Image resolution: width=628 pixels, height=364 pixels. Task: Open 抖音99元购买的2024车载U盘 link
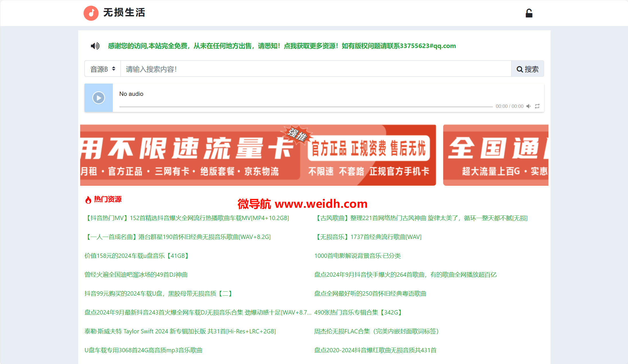[159, 294]
